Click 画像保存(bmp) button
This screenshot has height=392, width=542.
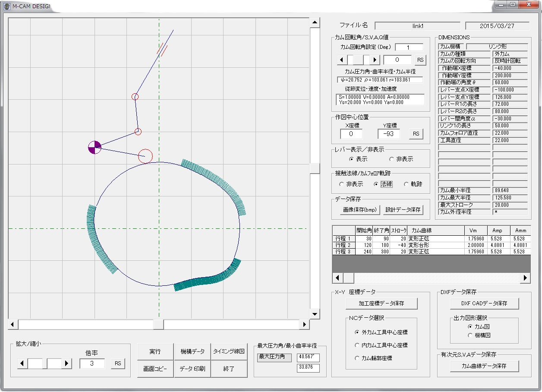point(359,210)
